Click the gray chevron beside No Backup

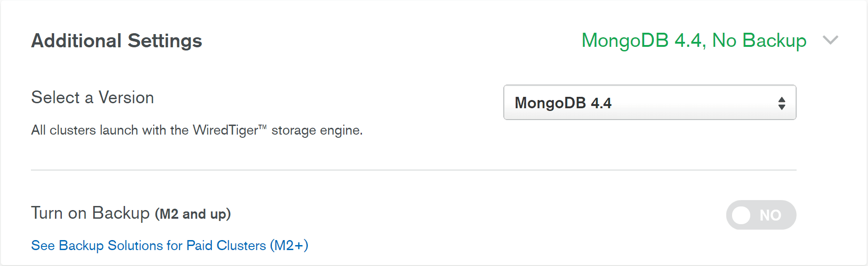point(830,40)
